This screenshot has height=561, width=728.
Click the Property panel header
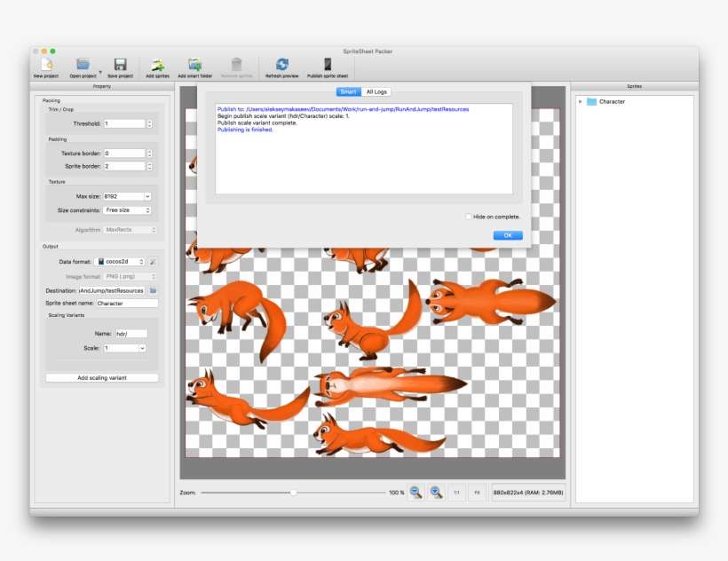click(x=102, y=86)
